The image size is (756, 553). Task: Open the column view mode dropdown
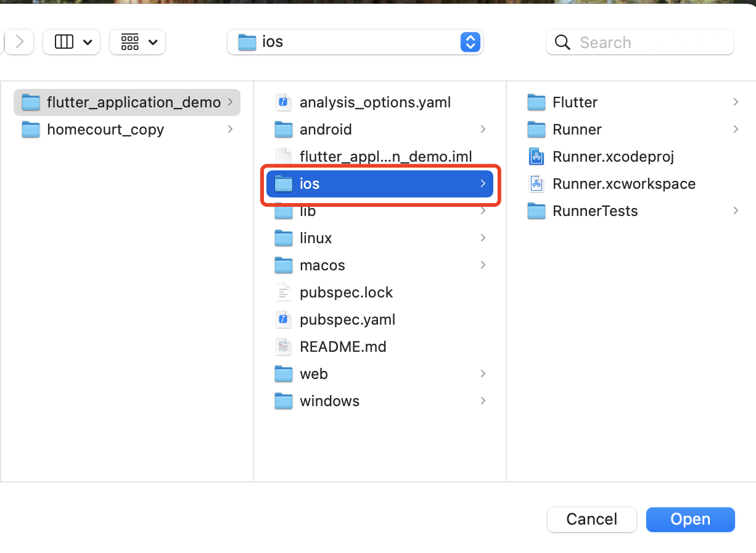pyautogui.click(x=72, y=42)
